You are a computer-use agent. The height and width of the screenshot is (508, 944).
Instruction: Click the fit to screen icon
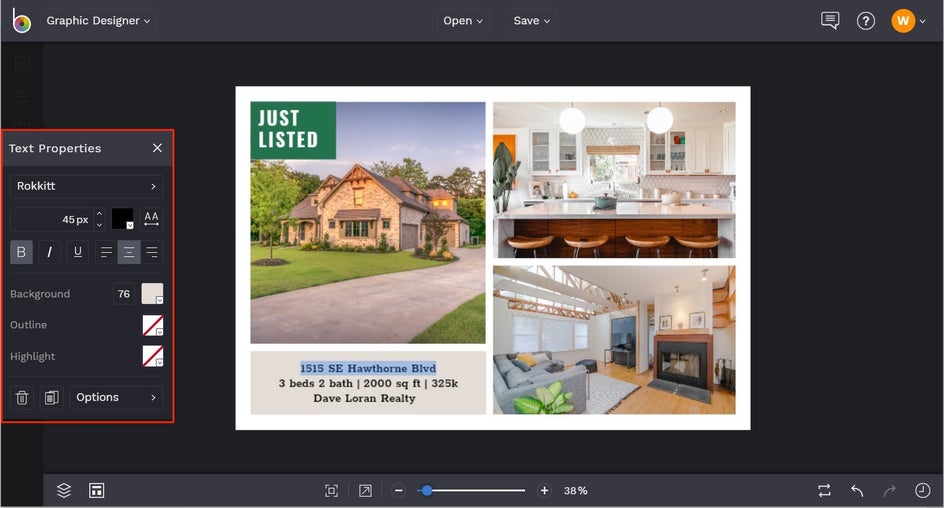point(331,491)
